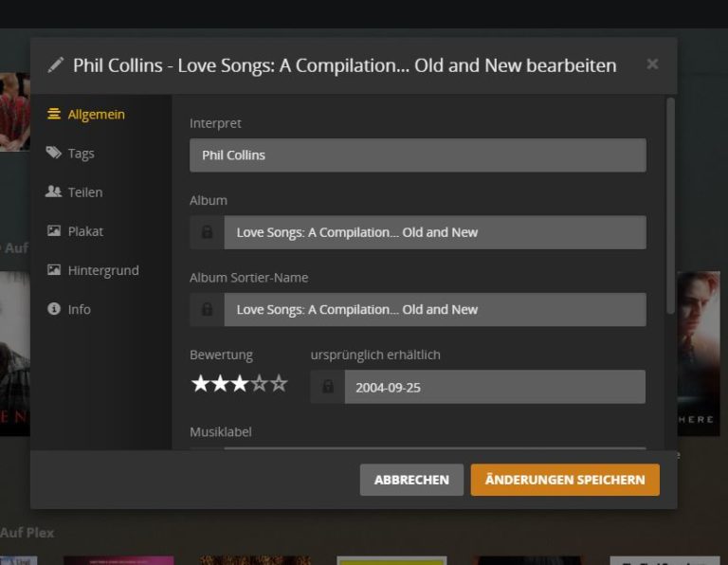Click the poster thumbnail left of the dialog
This screenshot has height=565, width=728.
(15, 354)
